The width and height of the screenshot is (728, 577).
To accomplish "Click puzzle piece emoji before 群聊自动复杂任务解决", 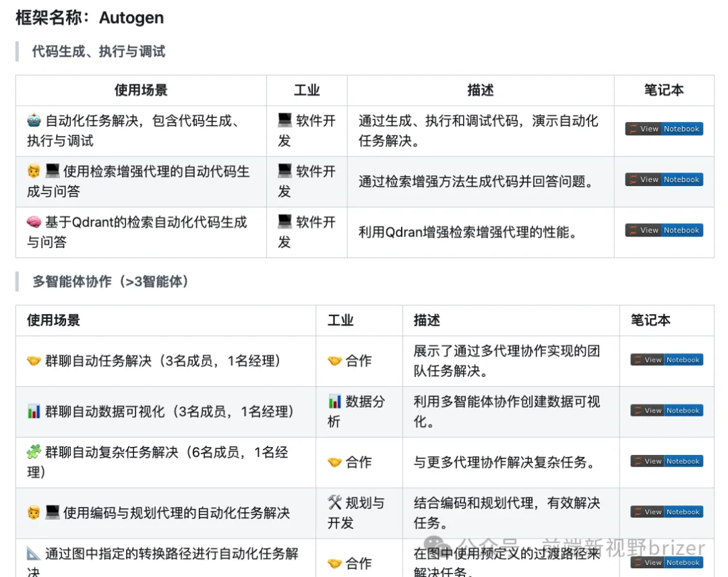I will (34, 451).
